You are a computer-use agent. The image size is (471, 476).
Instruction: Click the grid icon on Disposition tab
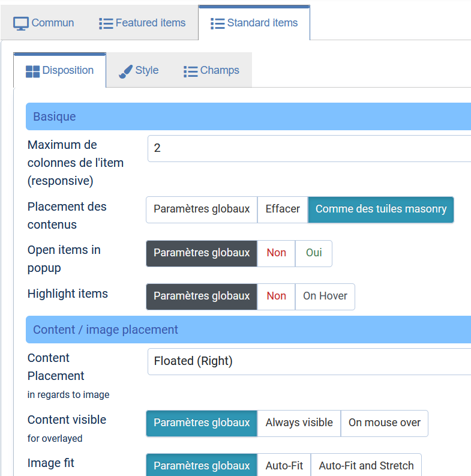[x=32, y=71]
